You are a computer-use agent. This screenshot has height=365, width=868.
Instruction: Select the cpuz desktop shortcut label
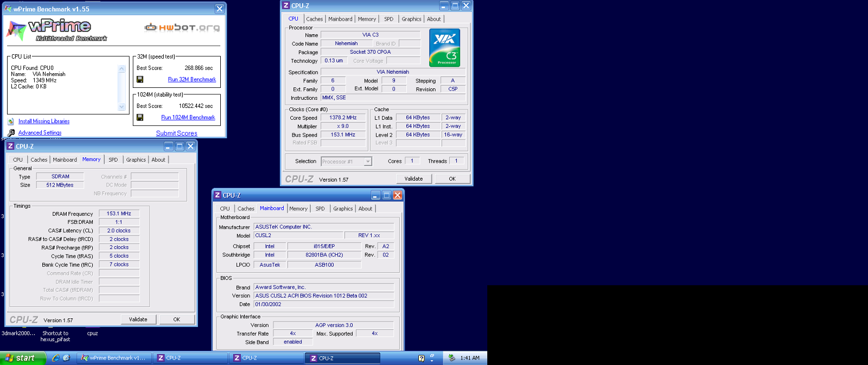click(92, 334)
